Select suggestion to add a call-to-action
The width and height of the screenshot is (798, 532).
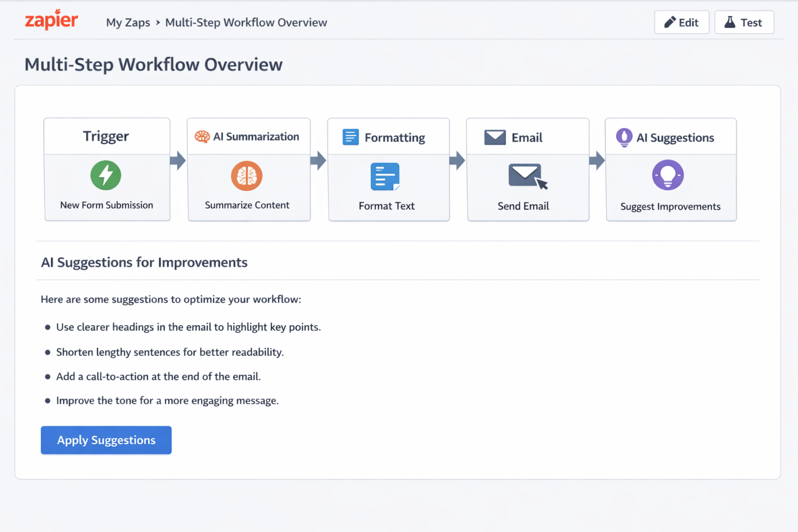click(x=158, y=377)
